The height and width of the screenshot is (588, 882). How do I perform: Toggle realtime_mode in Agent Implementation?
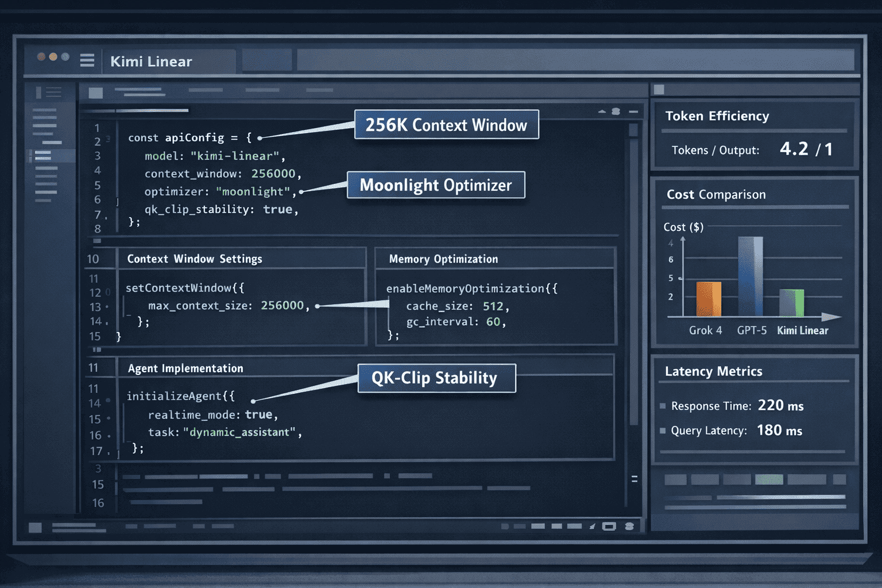click(261, 414)
